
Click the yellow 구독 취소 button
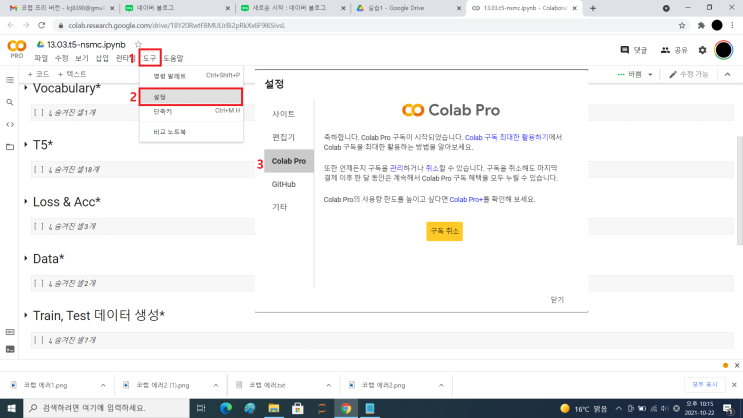pos(444,231)
